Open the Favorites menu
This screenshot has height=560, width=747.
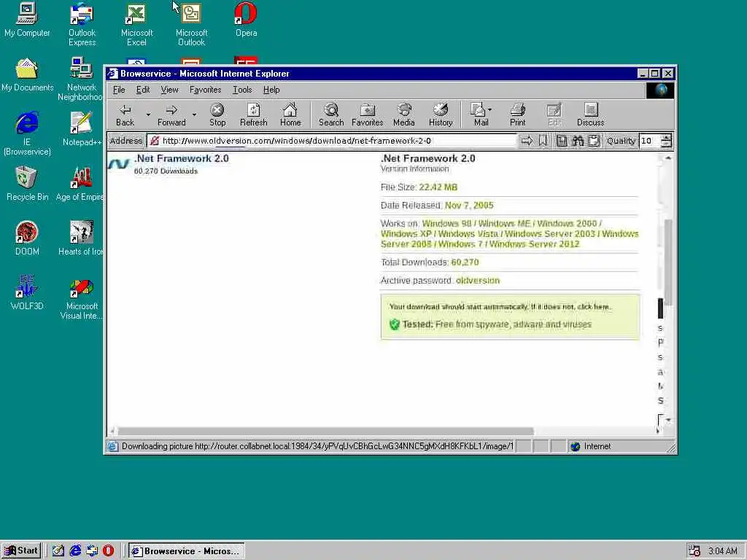(x=205, y=90)
